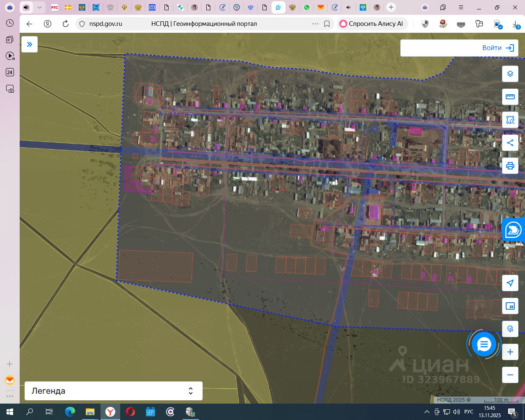
Task: Print the map
Action: (510, 166)
